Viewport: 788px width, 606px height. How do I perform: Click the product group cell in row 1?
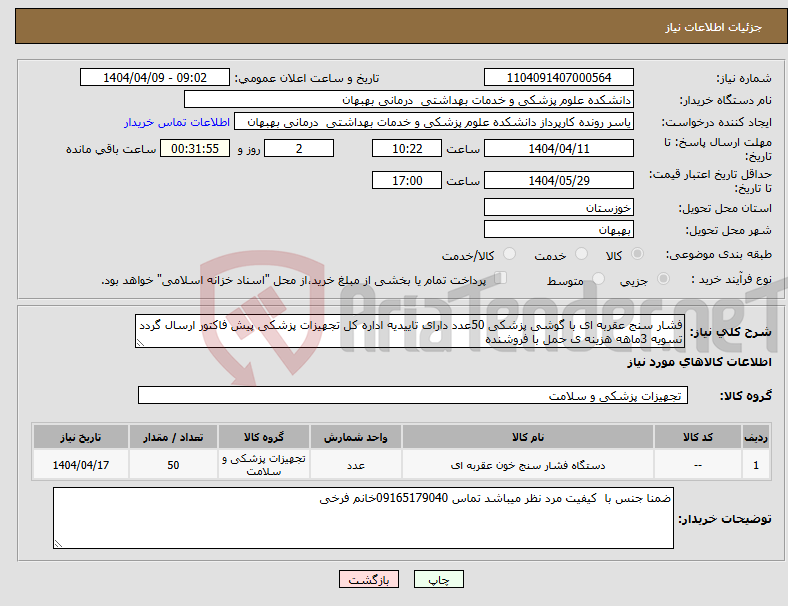[264, 465]
